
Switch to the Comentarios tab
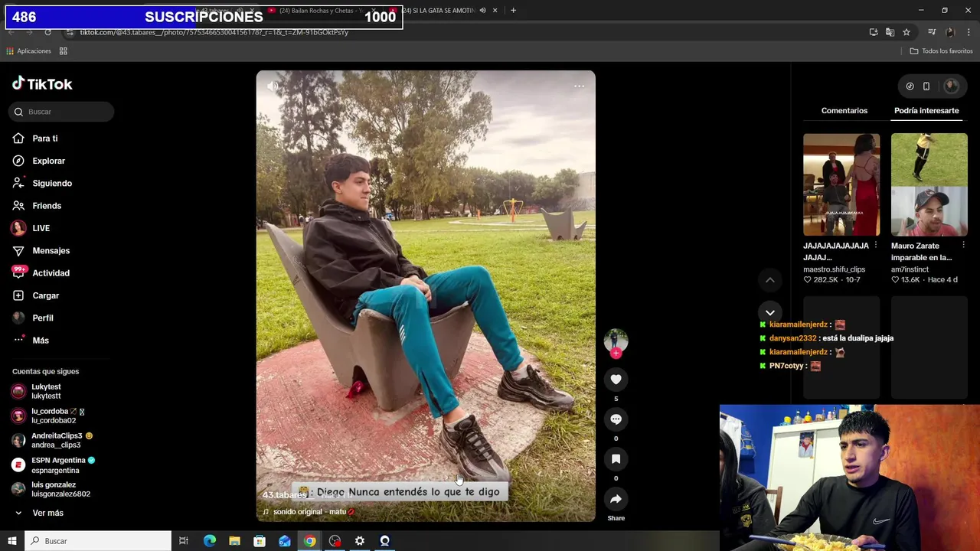[x=844, y=111]
